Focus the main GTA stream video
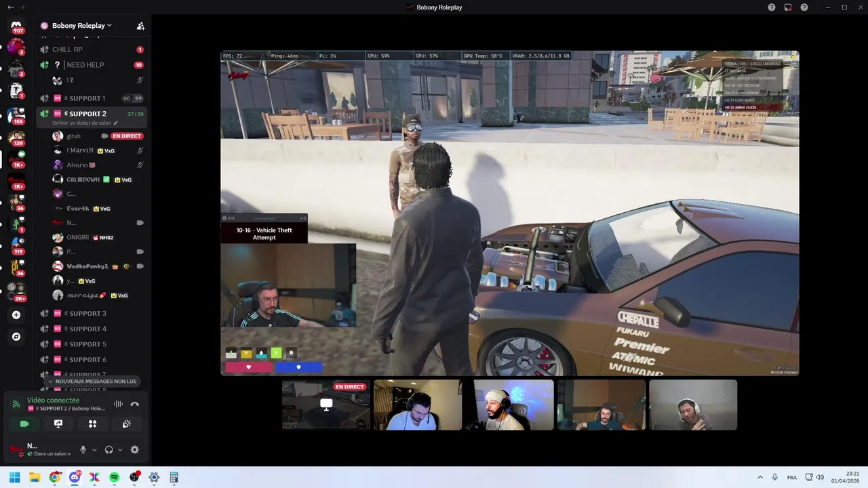Screen dimensions: 868x488 510,213
